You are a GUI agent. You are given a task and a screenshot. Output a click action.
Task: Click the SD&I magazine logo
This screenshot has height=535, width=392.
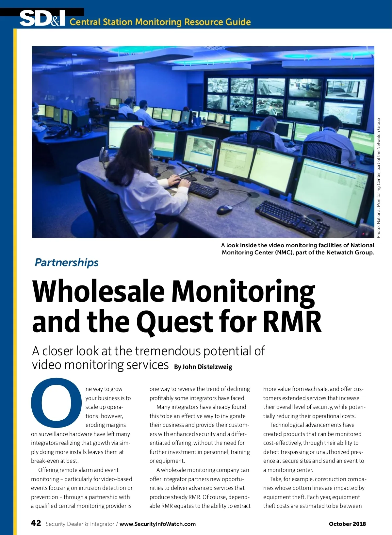42,18
